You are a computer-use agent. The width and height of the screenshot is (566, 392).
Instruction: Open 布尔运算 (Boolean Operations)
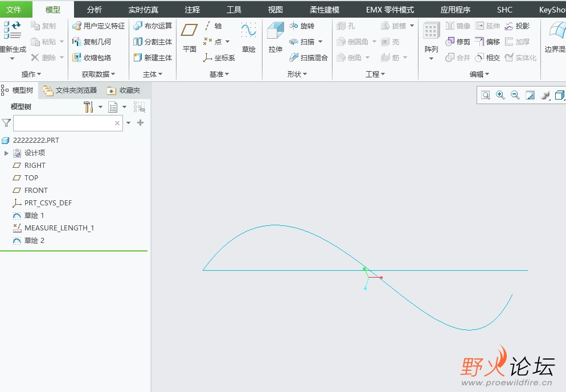[x=153, y=26]
